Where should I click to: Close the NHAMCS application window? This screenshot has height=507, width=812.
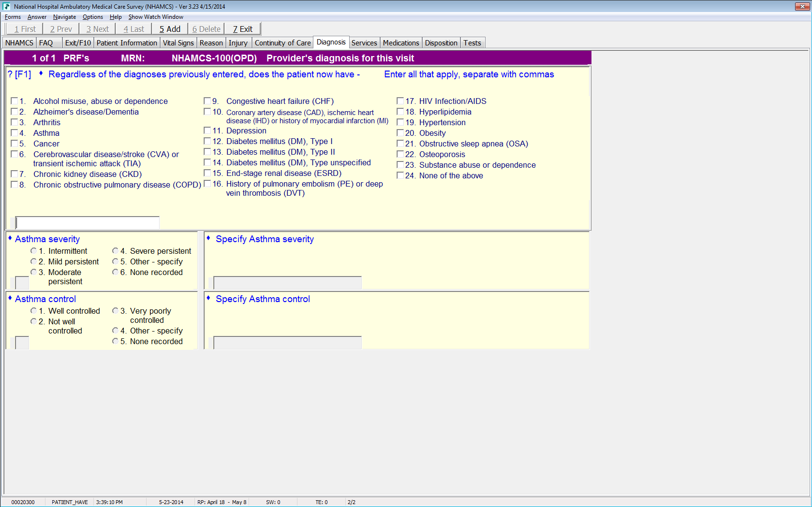tap(800, 6)
